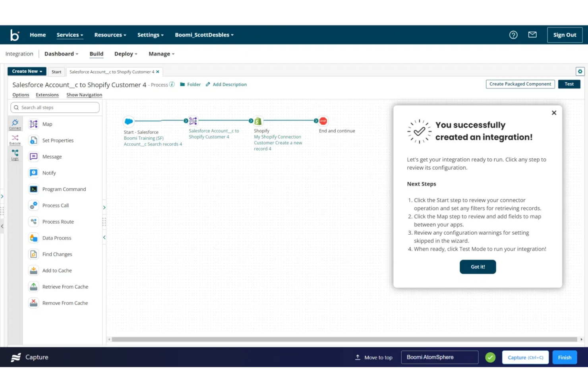The height and width of the screenshot is (392, 588).
Task: Select the Add to Cache step icon
Action: pos(33,270)
